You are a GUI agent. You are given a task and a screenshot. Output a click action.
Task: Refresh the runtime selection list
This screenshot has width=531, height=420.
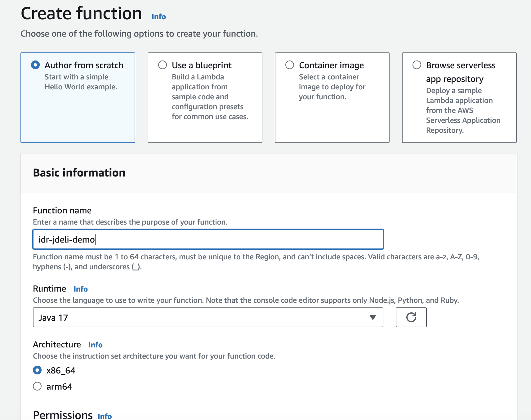411,317
